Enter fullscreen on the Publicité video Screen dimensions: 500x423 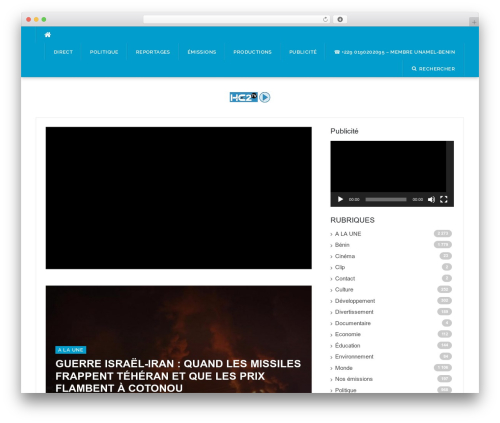click(x=443, y=199)
